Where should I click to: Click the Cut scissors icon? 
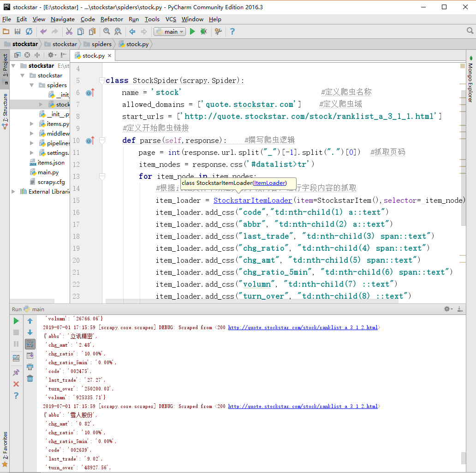pyautogui.click(x=69, y=31)
